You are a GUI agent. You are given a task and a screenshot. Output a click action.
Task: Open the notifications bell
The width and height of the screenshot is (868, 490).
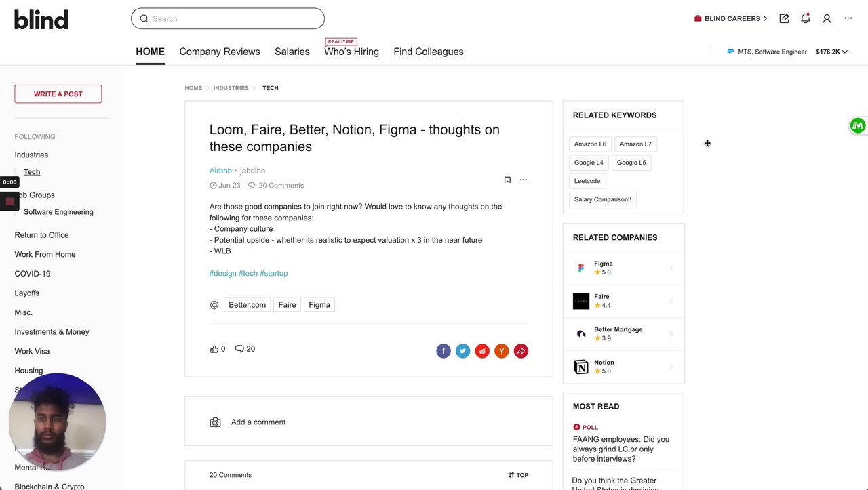pos(805,19)
